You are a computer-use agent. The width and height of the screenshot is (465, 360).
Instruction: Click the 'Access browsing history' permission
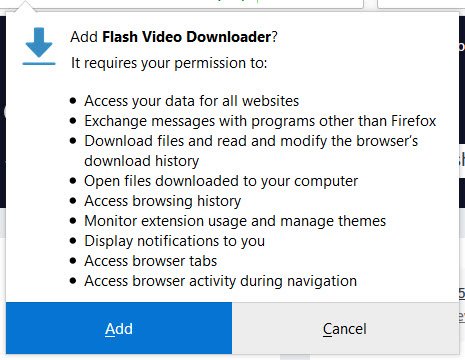tap(162, 201)
